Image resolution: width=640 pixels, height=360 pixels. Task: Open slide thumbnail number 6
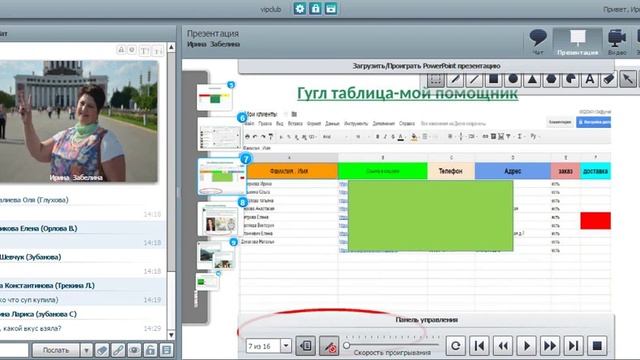(220, 134)
